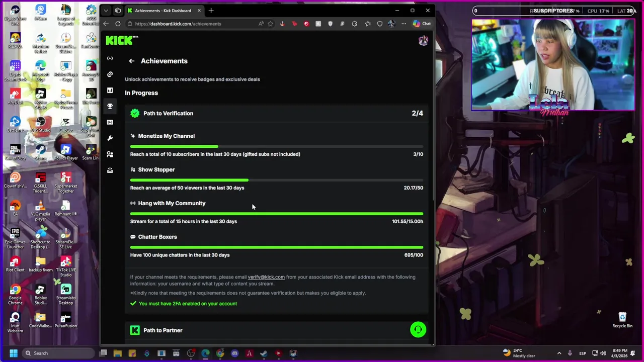Open the Copilot Chat button in Edge
The image size is (644, 362).
(422, 24)
